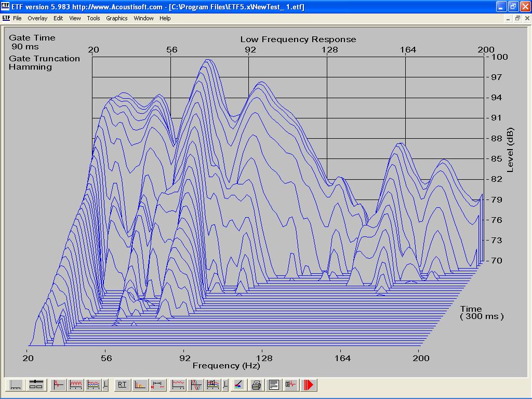
Task: Click the RT reverberation time button
Action: [x=122, y=385]
